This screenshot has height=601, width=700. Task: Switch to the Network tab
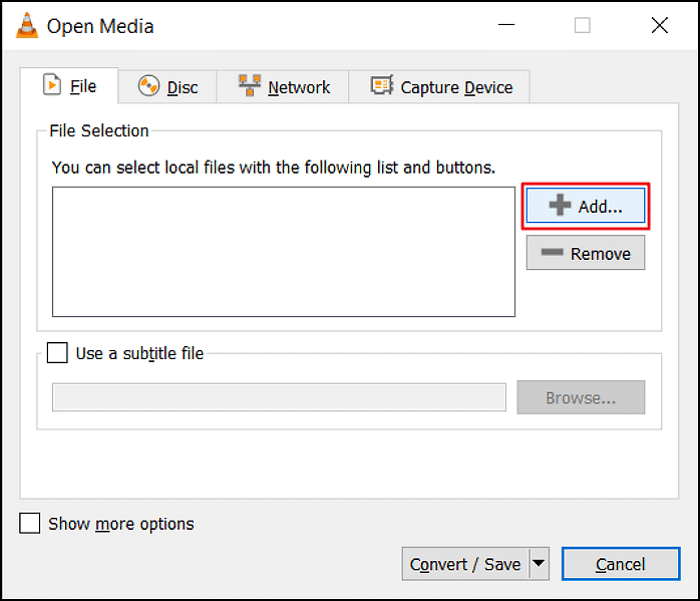click(x=284, y=87)
